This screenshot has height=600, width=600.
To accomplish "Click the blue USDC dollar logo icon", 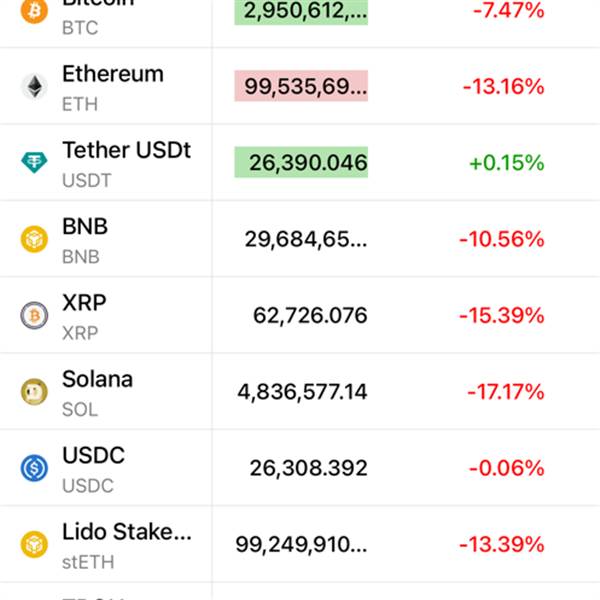I will tap(34, 468).
